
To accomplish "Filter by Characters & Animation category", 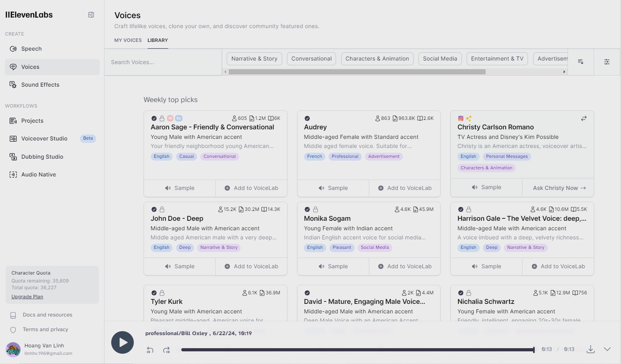I will 377,59.
